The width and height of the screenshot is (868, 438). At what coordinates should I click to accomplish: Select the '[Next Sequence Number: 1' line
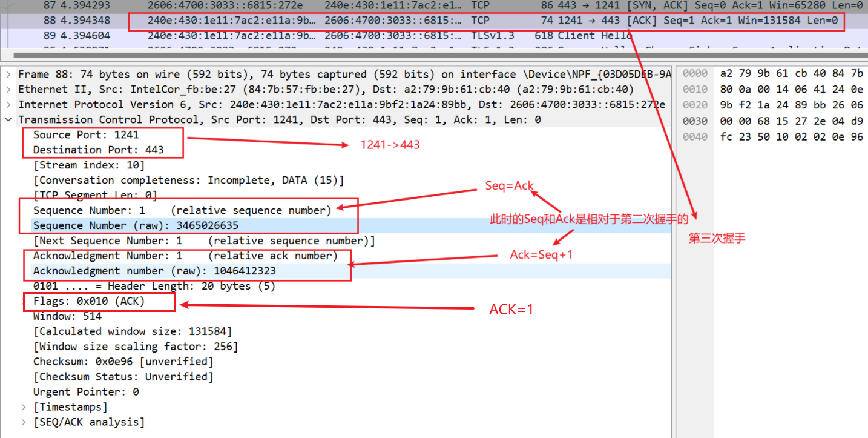click(x=204, y=241)
